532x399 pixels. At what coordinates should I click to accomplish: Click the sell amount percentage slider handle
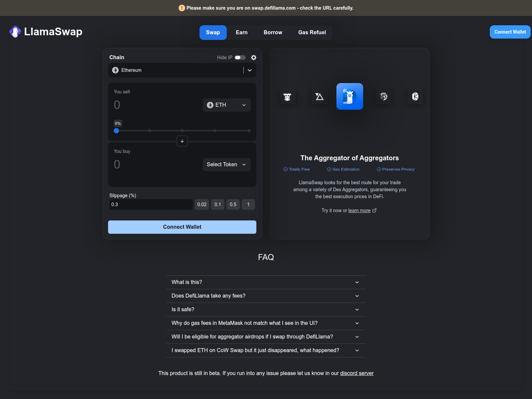(x=116, y=131)
